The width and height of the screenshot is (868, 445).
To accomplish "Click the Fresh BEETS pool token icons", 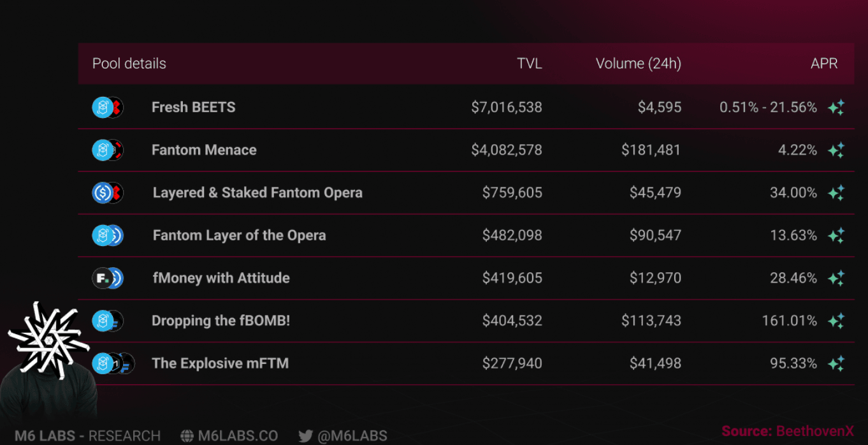I will pos(107,107).
